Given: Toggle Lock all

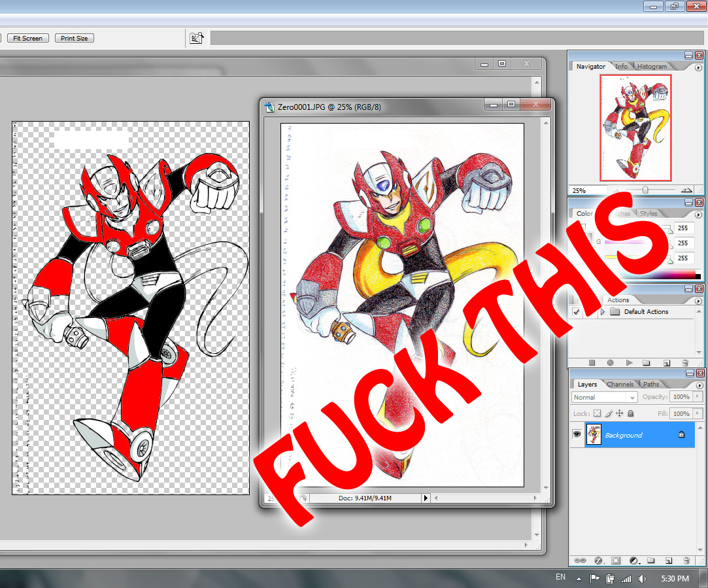Looking at the screenshot, I should (631, 413).
